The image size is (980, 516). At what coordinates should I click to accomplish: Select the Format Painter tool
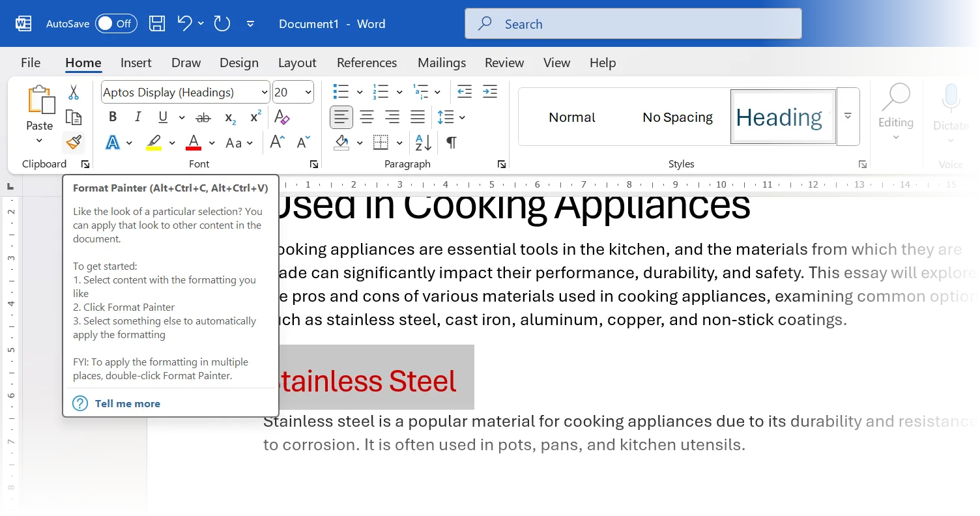[x=74, y=142]
